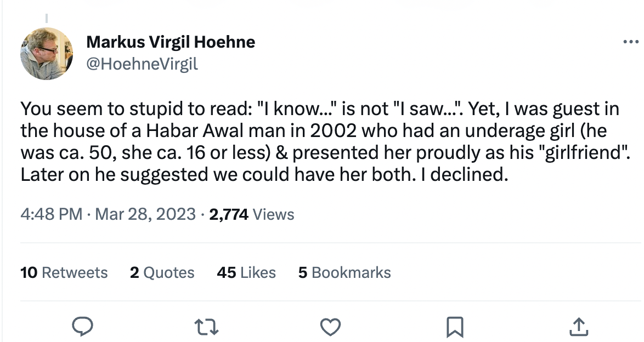The image size is (644, 342).
Task: Open the three-dot more options menu
Action: 632,43
